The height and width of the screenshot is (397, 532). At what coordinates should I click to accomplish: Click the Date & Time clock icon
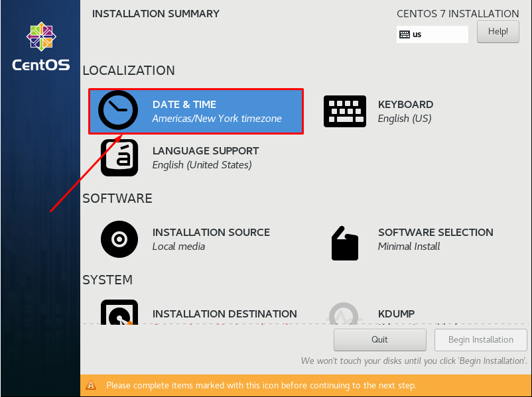pyautogui.click(x=117, y=110)
